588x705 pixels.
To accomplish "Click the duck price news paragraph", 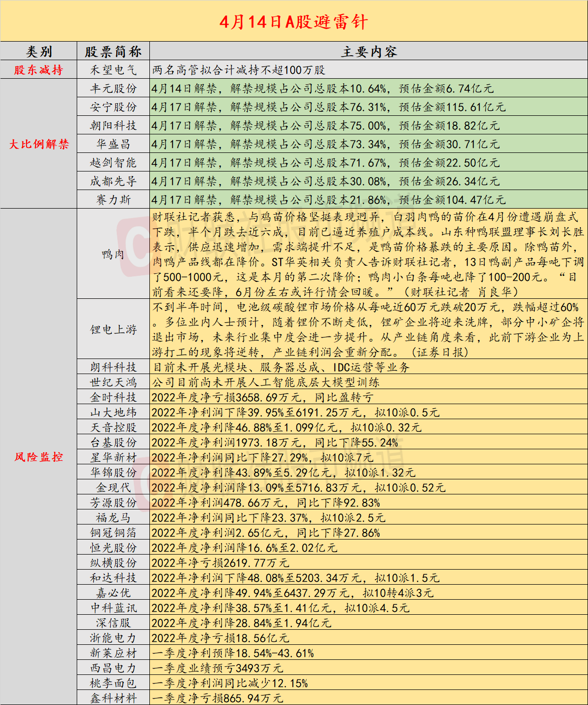I will (x=368, y=254).
